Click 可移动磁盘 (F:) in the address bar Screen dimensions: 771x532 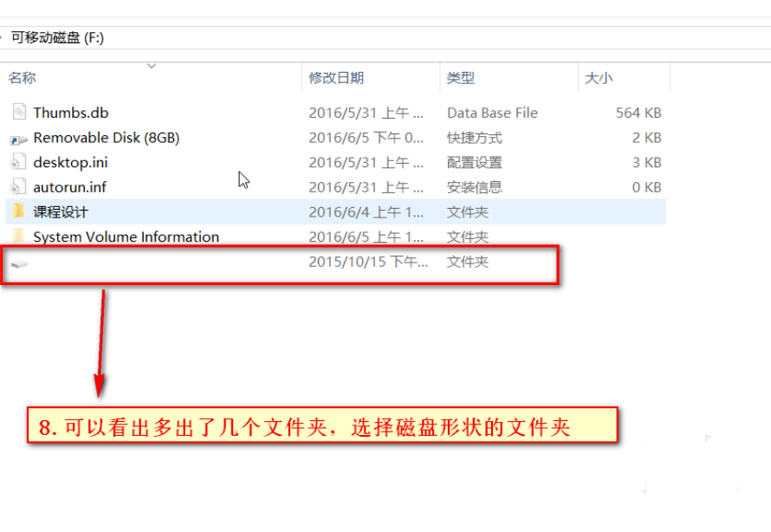(x=57, y=38)
